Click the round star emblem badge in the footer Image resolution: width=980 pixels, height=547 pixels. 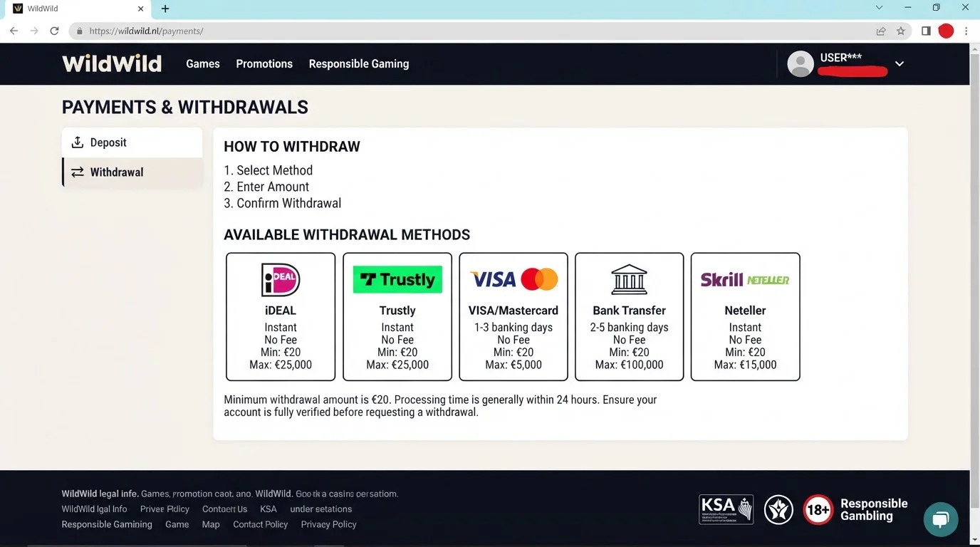pyautogui.click(x=778, y=510)
